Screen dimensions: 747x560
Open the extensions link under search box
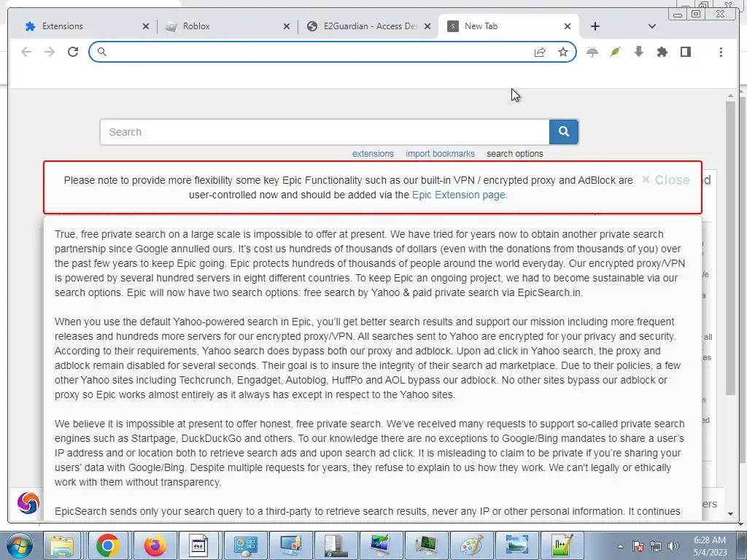click(x=373, y=154)
